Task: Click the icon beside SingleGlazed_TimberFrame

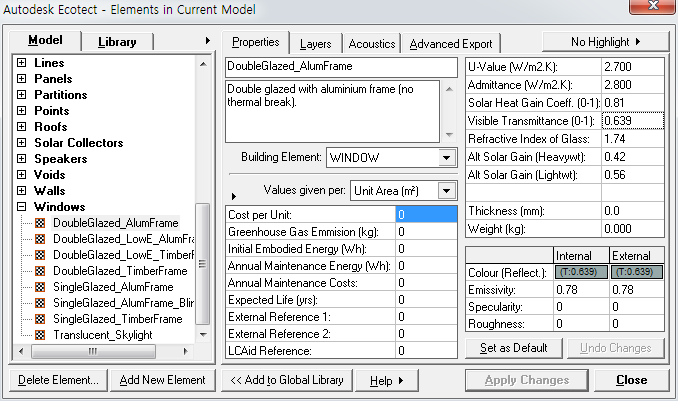Action: coord(40,319)
